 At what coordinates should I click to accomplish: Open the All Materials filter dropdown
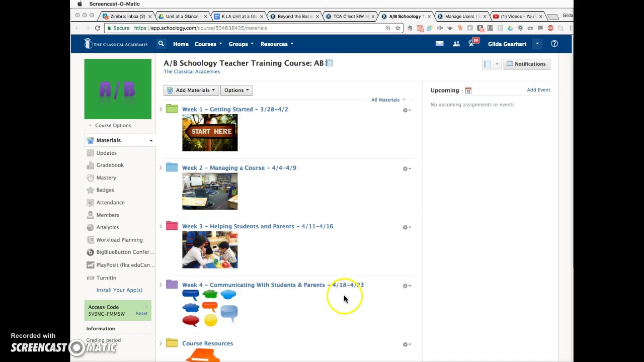[x=388, y=100]
